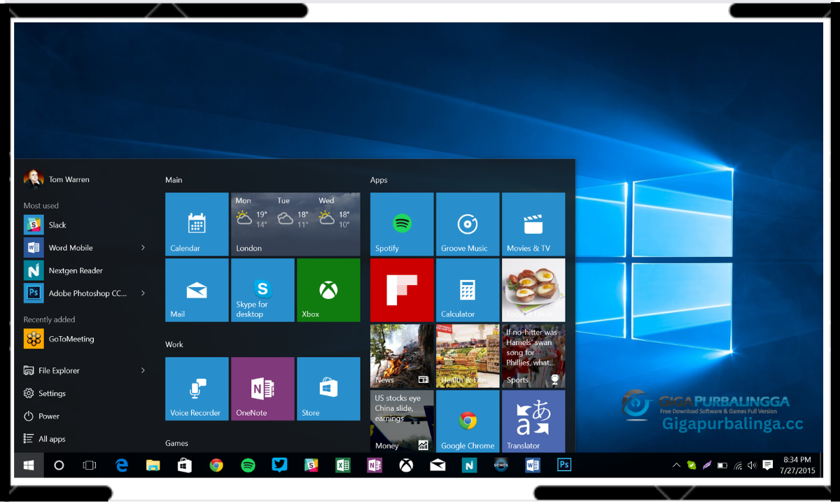
Task: Open OneNote from the taskbar
Action: [x=374, y=465]
